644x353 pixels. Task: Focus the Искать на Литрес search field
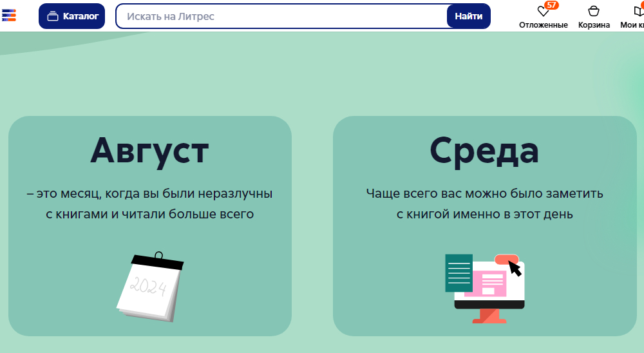click(281, 16)
